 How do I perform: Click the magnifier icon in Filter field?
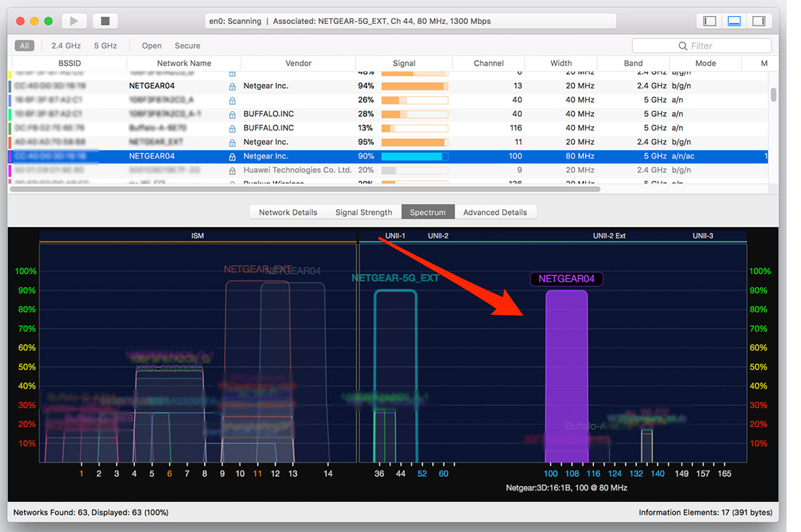683,46
